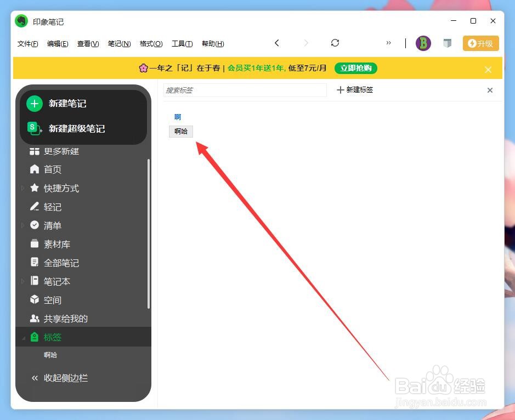This screenshot has height=420, width=515.
Task: Click the gray cube icon beside avatar
Action: tap(447, 43)
